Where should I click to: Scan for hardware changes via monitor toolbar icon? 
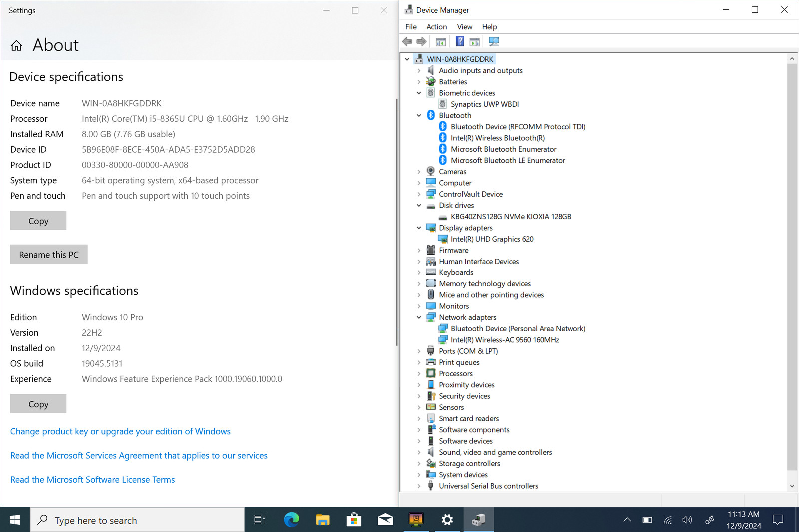click(x=494, y=42)
